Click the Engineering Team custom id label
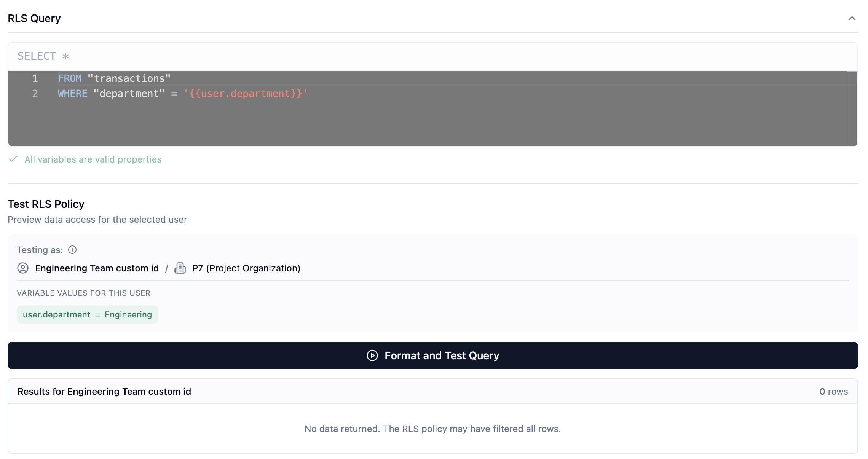The width and height of the screenshot is (868, 459). pos(97,268)
